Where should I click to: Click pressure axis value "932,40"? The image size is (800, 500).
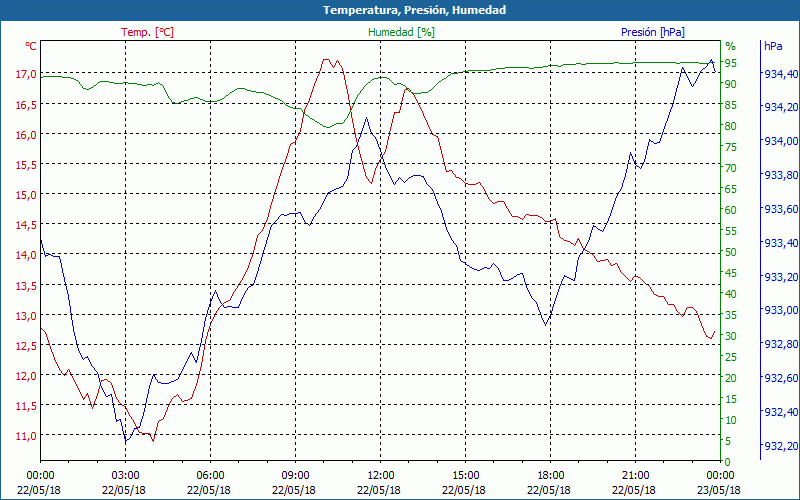[780, 412]
